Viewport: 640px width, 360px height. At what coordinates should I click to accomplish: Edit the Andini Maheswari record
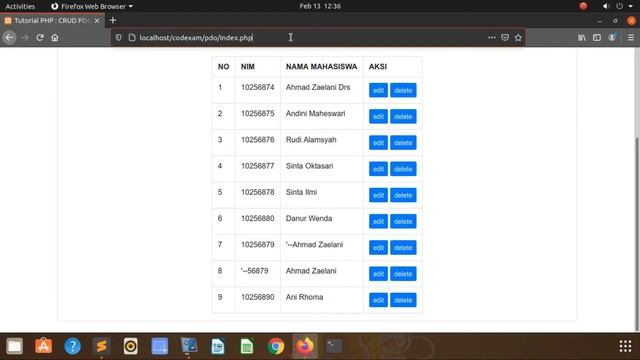(378, 116)
